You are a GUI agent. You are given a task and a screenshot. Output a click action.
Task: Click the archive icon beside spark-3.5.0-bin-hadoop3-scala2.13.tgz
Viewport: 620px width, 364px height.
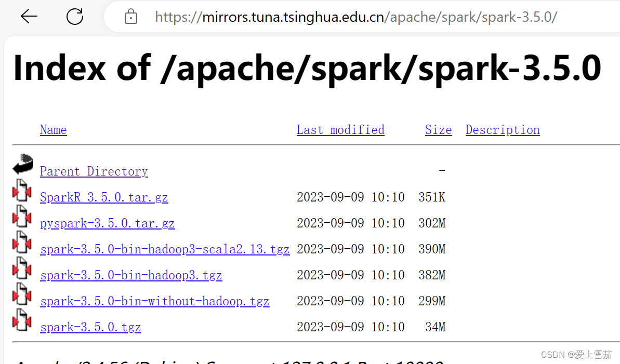(x=22, y=242)
